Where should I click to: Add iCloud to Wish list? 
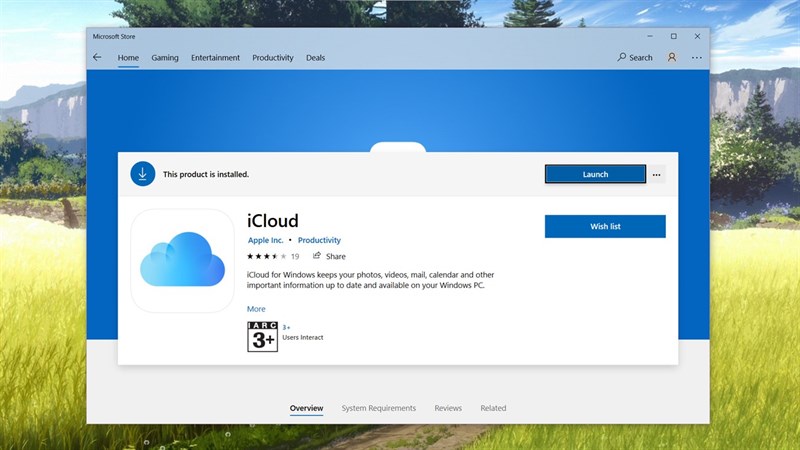pos(605,226)
